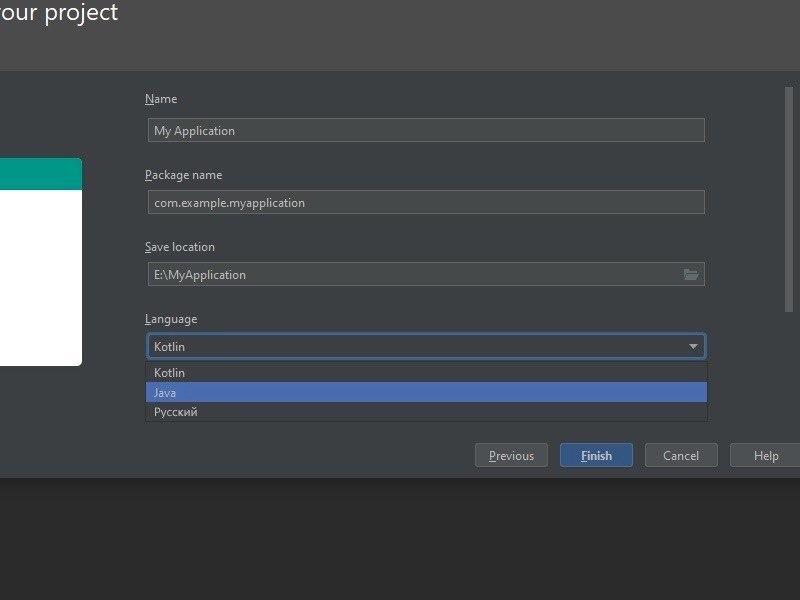Cancel the project wizard
Image resolution: width=800 pixels, height=600 pixels.
(681, 456)
